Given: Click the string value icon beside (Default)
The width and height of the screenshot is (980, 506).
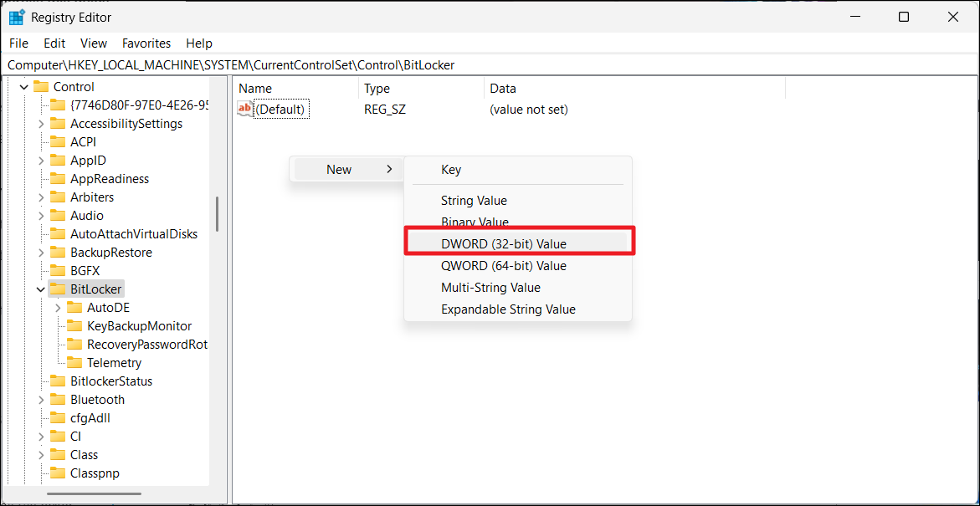Looking at the screenshot, I should coord(245,110).
